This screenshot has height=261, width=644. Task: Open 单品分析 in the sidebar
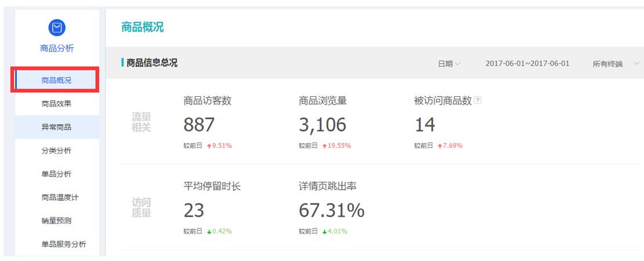[x=57, y=174]
